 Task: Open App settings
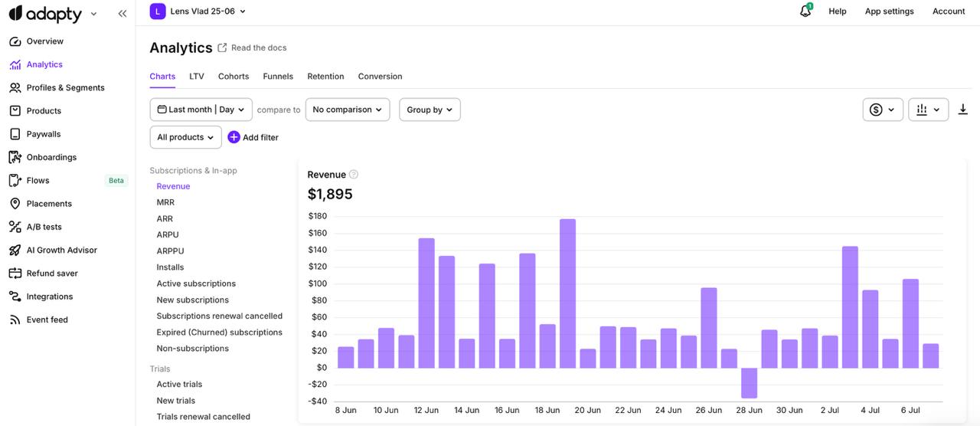click(x=889, y=11)
